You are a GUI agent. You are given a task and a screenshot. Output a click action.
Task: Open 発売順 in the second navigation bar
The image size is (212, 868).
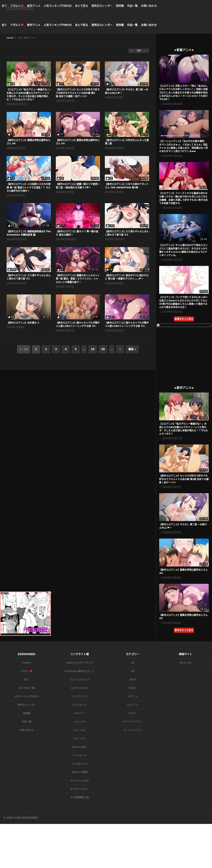[120, 25]
